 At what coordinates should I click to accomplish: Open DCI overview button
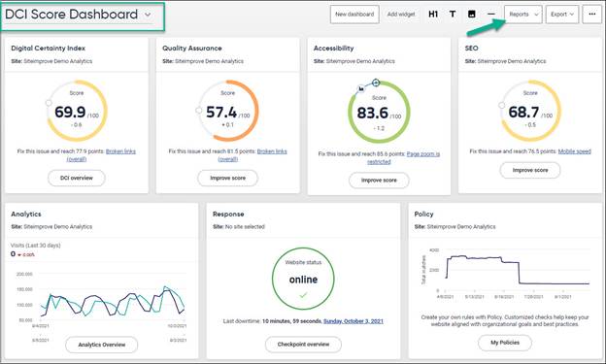[x=77, y=179]
